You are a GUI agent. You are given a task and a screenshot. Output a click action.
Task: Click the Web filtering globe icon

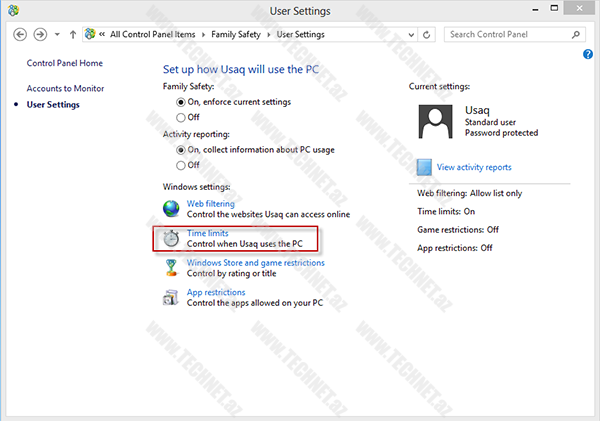point(172,209)
